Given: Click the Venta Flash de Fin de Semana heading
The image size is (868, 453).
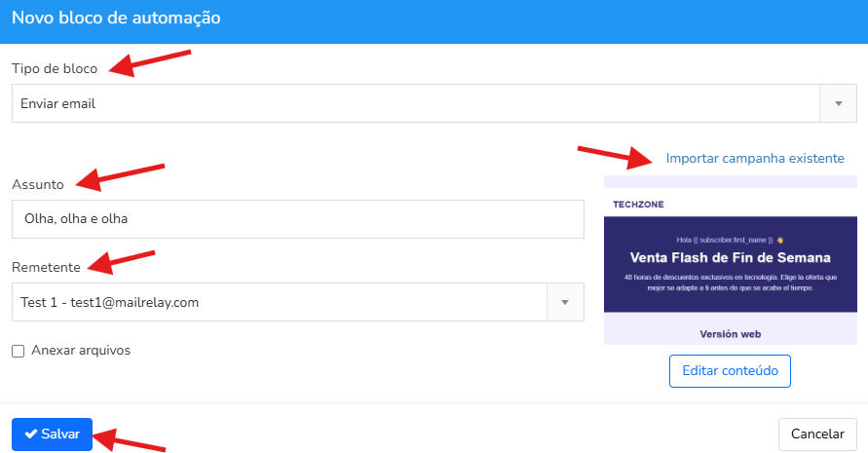Looking at the screenshot, I should click(x=731, y=257).
